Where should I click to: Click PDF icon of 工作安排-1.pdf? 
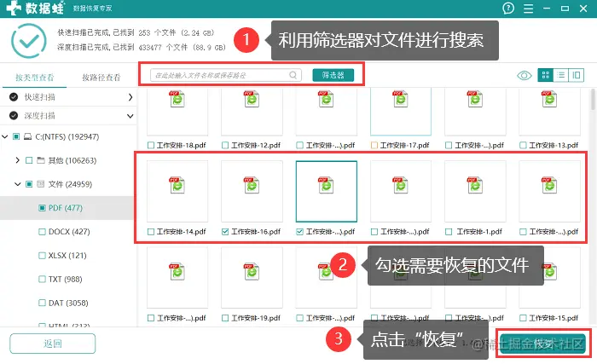475,185
